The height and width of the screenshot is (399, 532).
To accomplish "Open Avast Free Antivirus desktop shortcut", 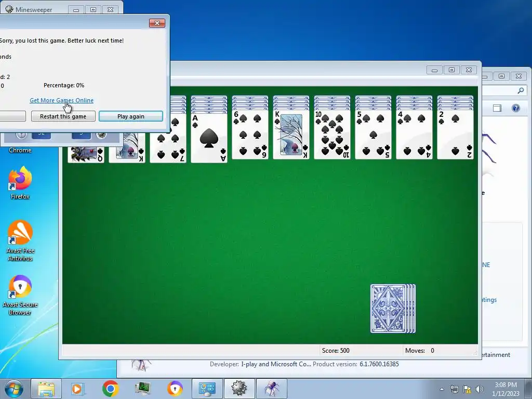I will tap(20, 241).
